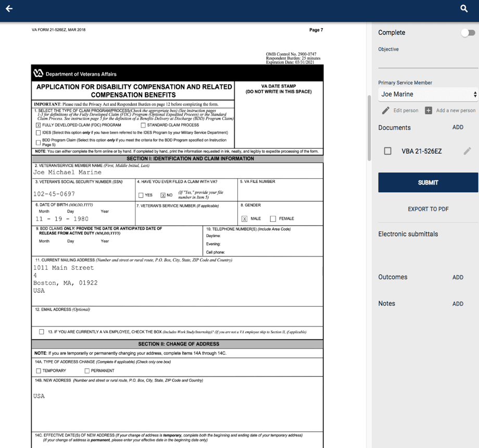
Task: Click ADD next to Notes
Action: coord(458,304)
